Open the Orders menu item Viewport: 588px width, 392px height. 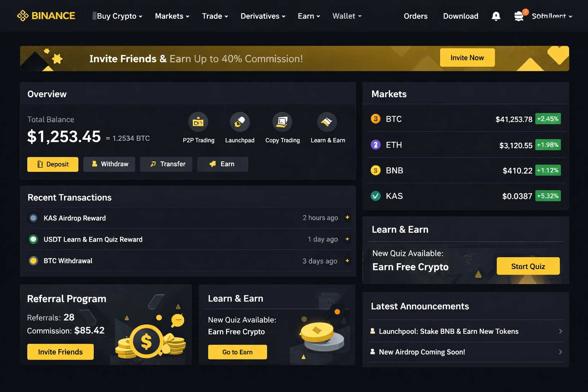point(415,16)
